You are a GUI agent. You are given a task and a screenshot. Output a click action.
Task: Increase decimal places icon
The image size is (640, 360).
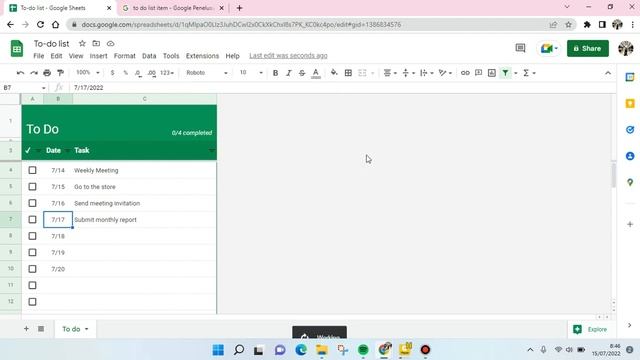[151, 73]
